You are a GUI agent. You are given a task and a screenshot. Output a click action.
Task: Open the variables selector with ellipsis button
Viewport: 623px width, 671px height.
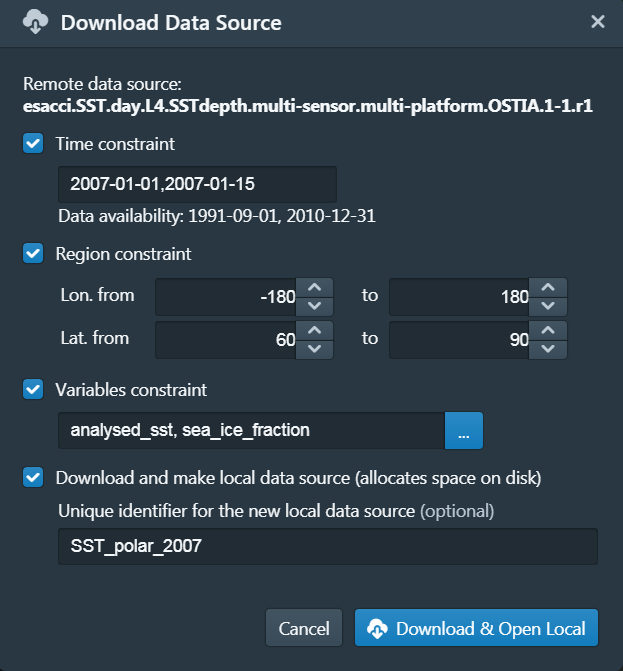click(x=464, y=431)
